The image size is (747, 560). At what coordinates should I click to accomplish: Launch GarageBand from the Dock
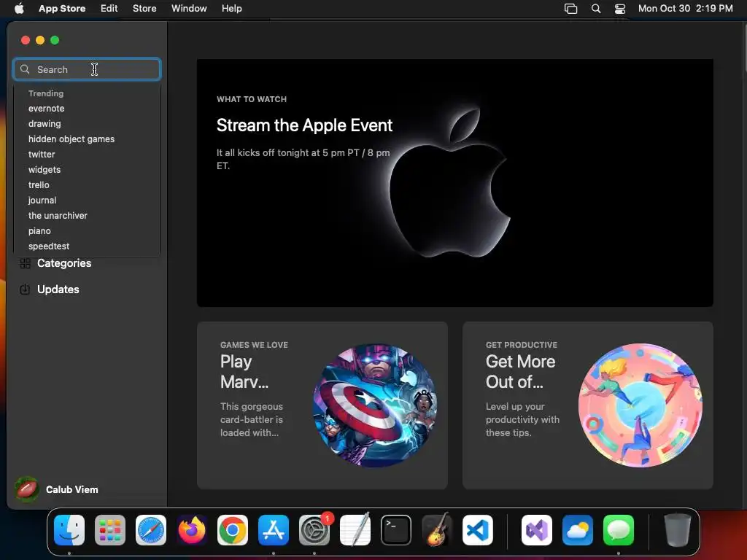[437, 530]
